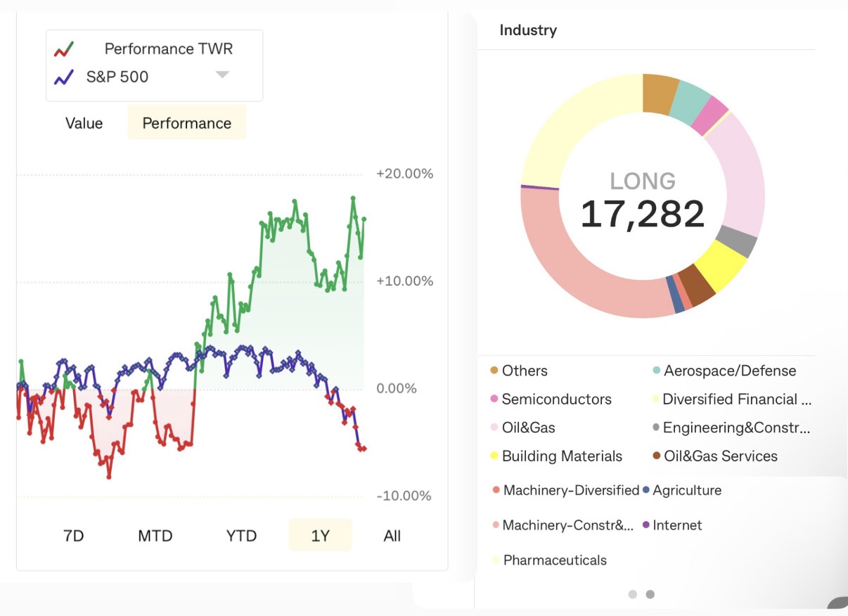Image resolution: width=848 pixels, height=616 pixels.
Task: Click the first page indicator dot
Action: click(x=633, y=594)
